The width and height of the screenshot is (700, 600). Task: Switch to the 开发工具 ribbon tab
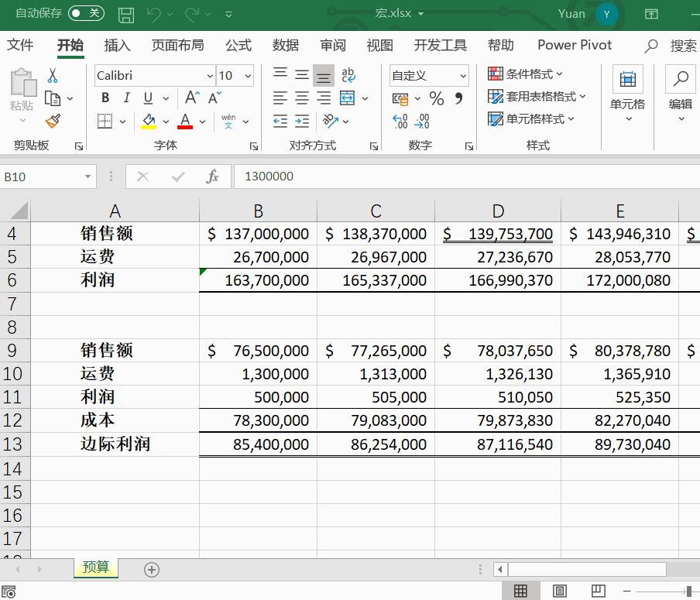pyautogui.click(x=440, y=45)
